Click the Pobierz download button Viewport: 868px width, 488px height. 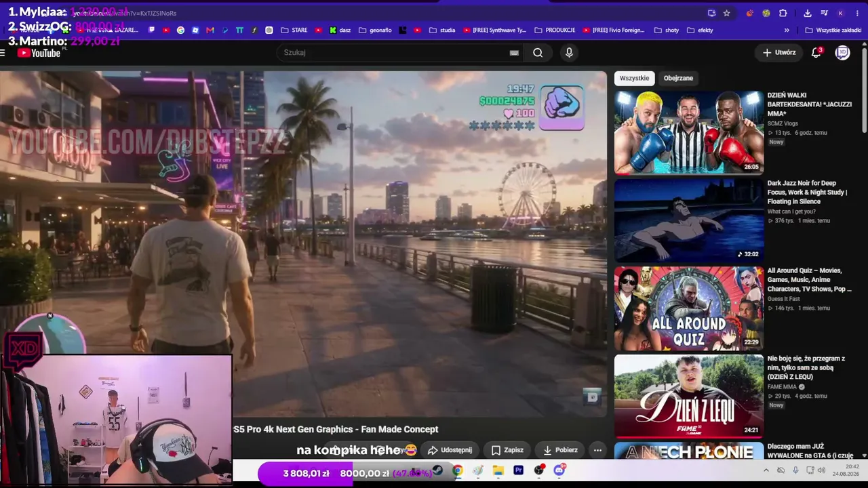560,450
